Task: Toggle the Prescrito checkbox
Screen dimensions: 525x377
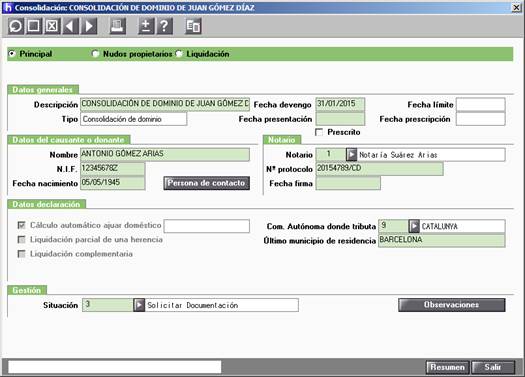Action: click(x=319, y=132)
